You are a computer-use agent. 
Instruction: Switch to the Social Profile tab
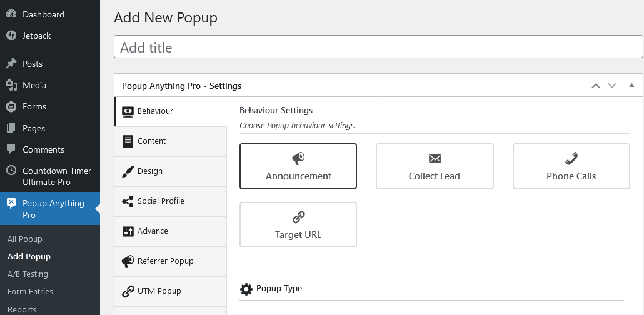tap(171, 201)
